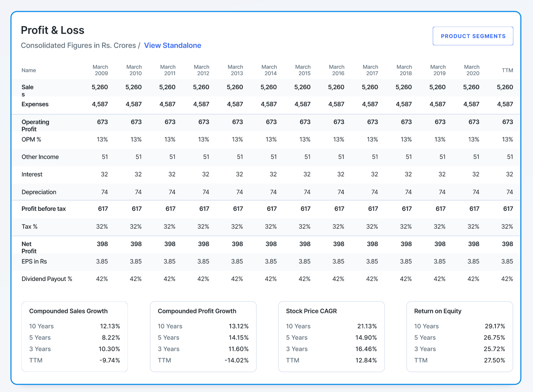Select the March 2018 column header
The width and height of the screenshot is (533, 392).
pyautogui.click(x=404, y=70)
